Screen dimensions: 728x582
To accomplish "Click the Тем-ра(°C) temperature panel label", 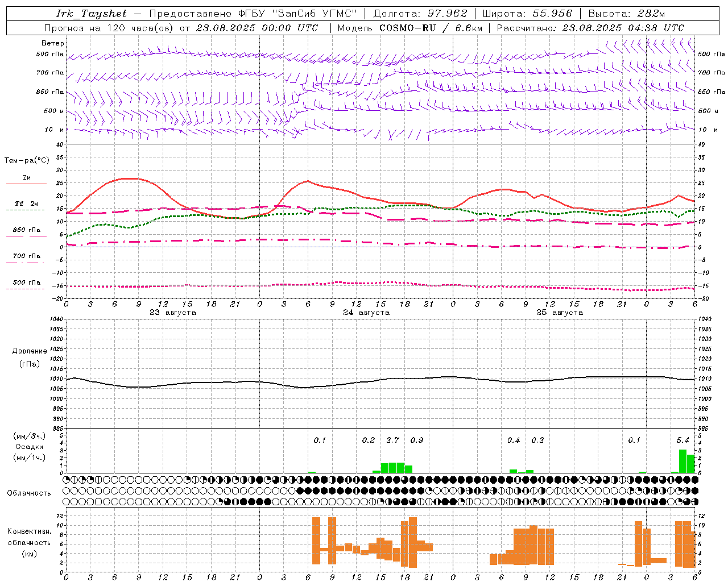I will [27, 161].
